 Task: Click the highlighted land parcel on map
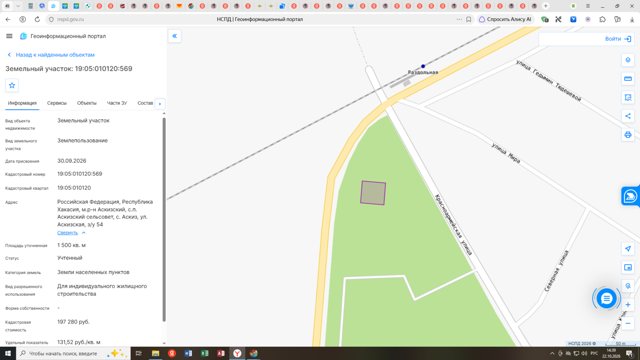[373, 193]
